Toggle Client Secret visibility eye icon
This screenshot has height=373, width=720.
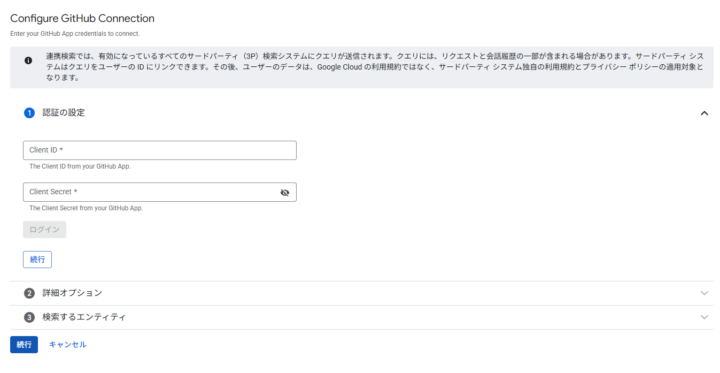(x=285, y=192)
